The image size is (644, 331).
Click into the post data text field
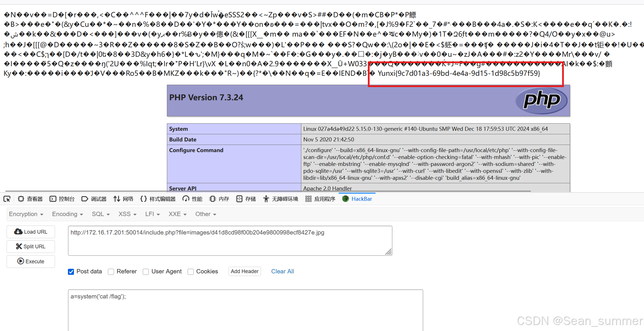coord(245,310)
